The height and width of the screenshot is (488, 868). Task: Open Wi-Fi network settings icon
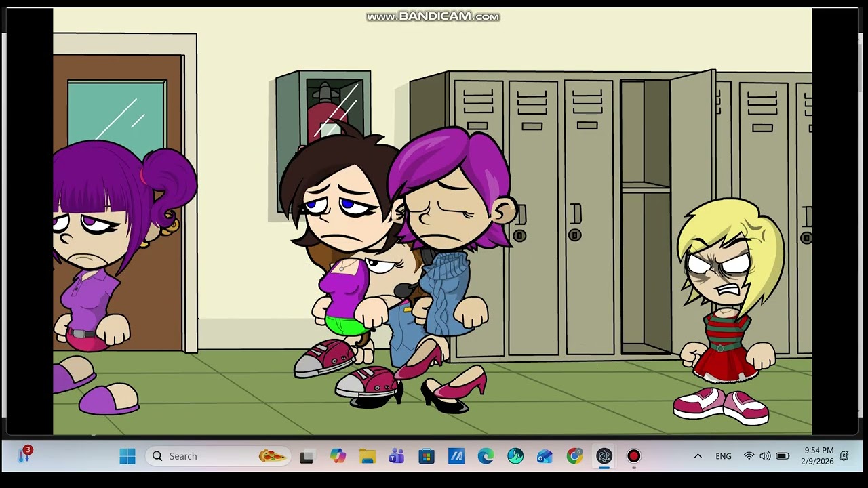pos(749,456)
